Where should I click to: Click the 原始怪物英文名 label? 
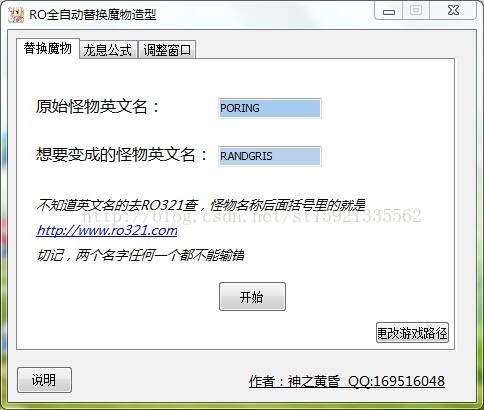[x=98, y=107]
